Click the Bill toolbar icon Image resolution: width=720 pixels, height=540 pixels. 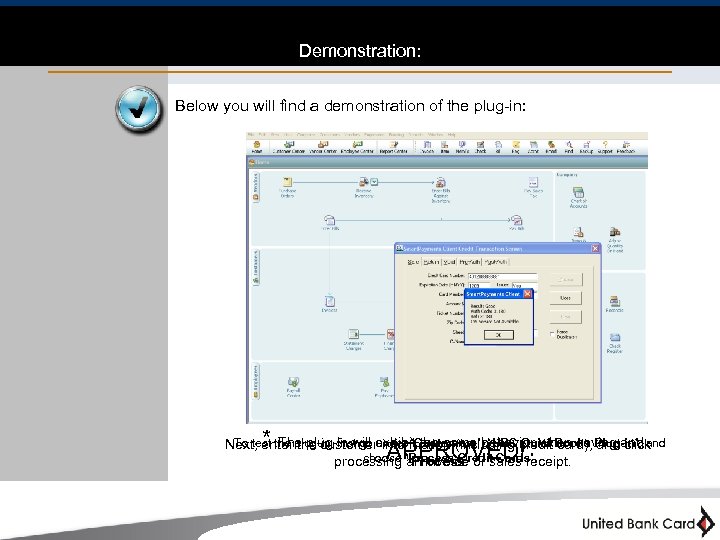(498, 147)
